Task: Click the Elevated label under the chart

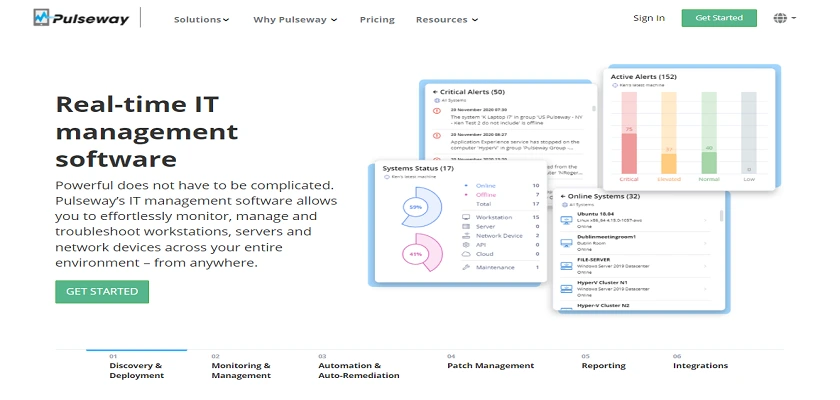Action: coord(669,179)
